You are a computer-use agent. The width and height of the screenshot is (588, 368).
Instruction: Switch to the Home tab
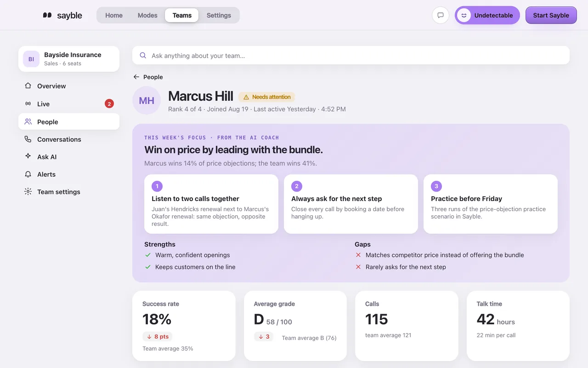[114, 15]
